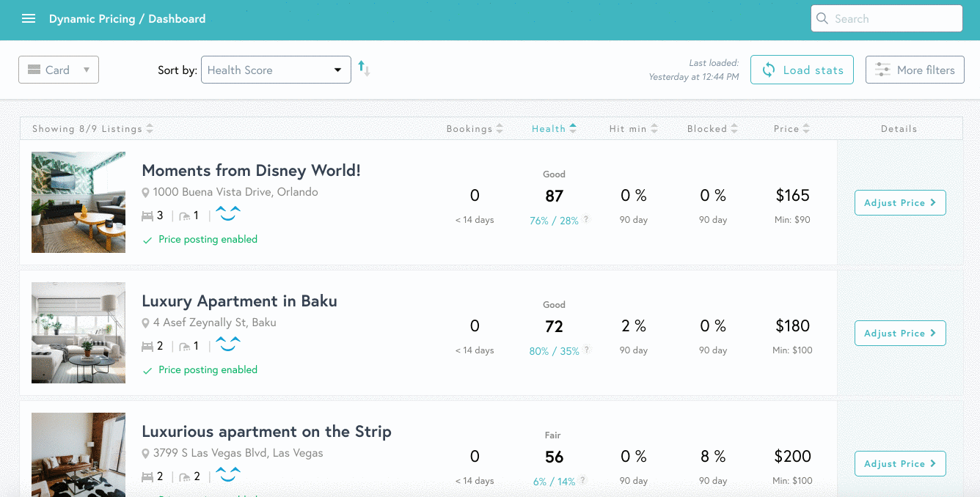Click the smiley logo icon on the Baku listing
The height and width of the screenshot is (497, 980).
point(228,344)
